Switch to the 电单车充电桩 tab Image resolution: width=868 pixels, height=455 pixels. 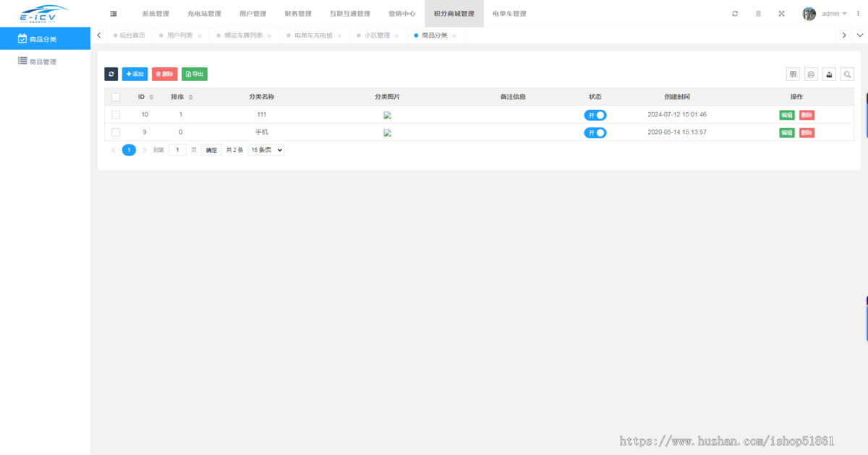tap(313, 35)
